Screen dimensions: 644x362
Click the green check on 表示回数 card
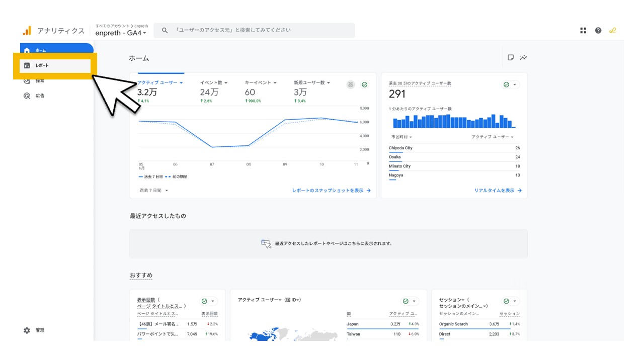(x=204, y=301)
